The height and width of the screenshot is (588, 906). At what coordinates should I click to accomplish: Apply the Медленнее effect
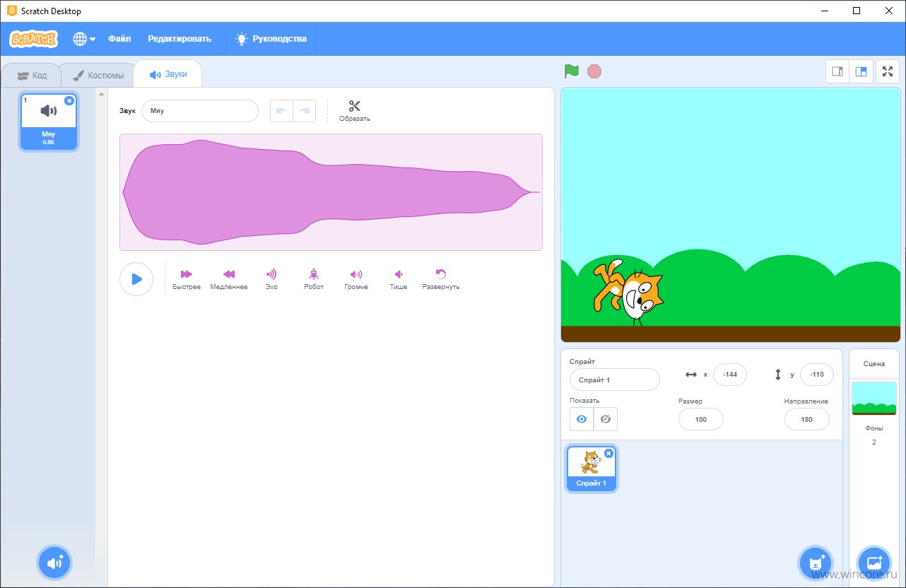[229, 279]
